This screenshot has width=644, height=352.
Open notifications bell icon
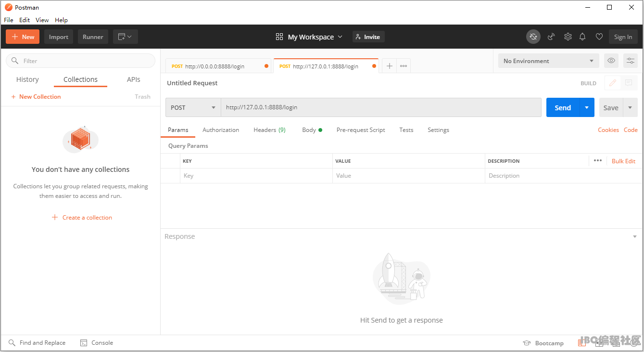[x=582, y=37]
